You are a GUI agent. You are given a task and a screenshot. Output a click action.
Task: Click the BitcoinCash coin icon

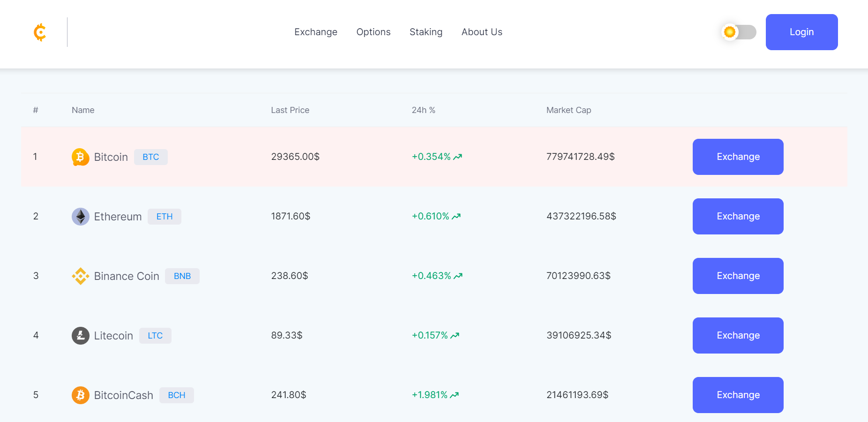81,395
